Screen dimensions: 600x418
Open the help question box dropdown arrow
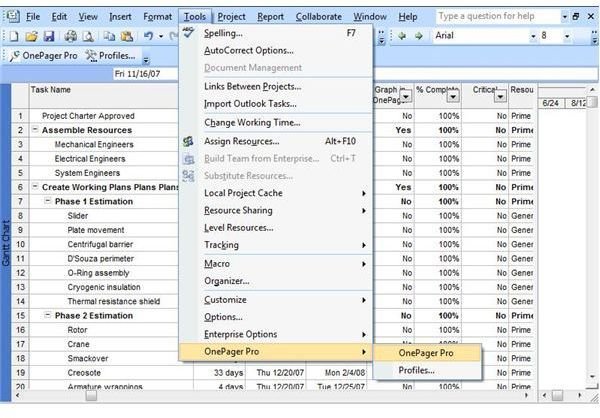[565, 16]
